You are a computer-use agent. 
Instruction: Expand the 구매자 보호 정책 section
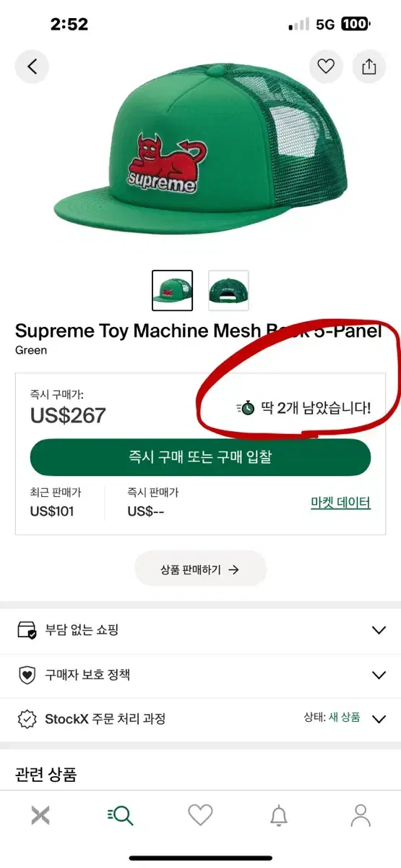200,675
